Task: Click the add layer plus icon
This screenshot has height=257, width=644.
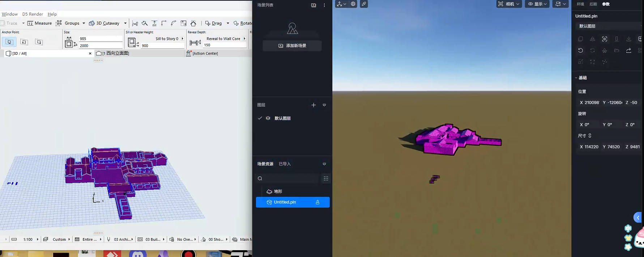Action: 314,105
